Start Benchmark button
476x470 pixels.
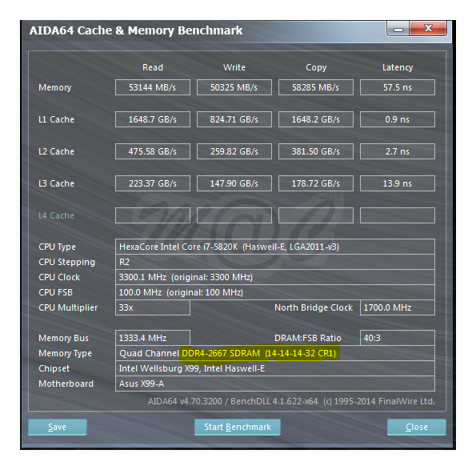[238, 427]
